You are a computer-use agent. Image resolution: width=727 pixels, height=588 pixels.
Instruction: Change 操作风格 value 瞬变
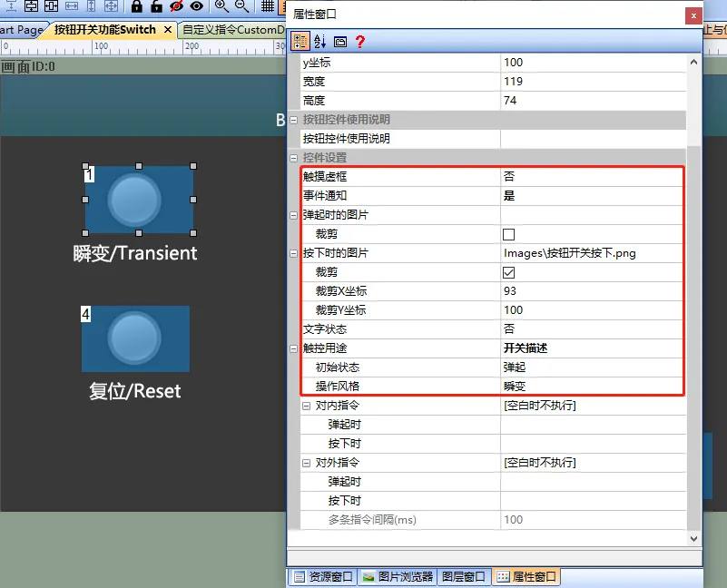[x=592, y=387]
